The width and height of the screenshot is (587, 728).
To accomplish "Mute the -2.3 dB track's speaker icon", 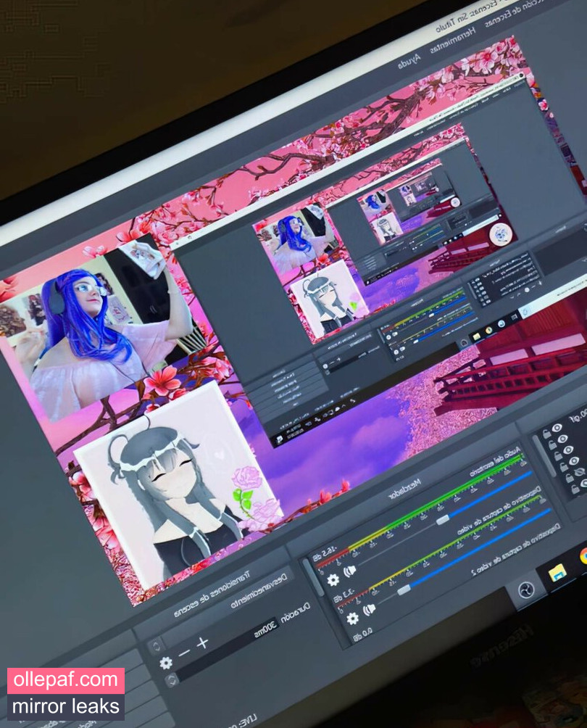I will (370, 608).
